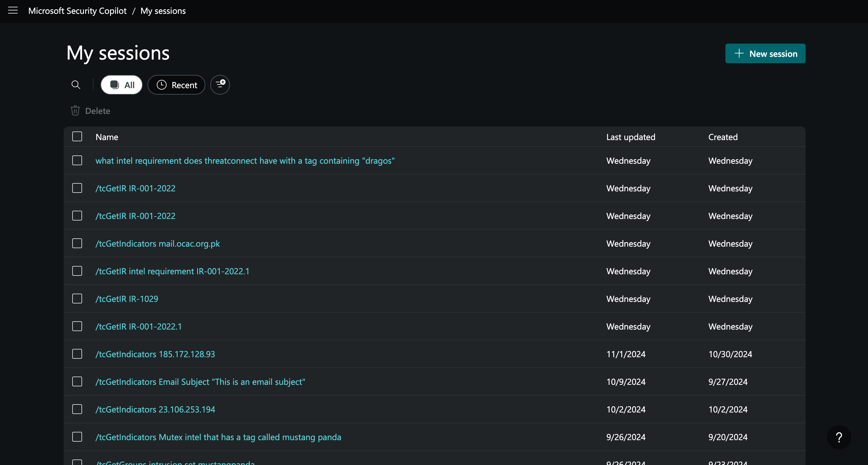The width and height of the screenshot is (868, 465).
Task: Open the mustang panda Mutex intel session
Action: click(x=218, y=437)
